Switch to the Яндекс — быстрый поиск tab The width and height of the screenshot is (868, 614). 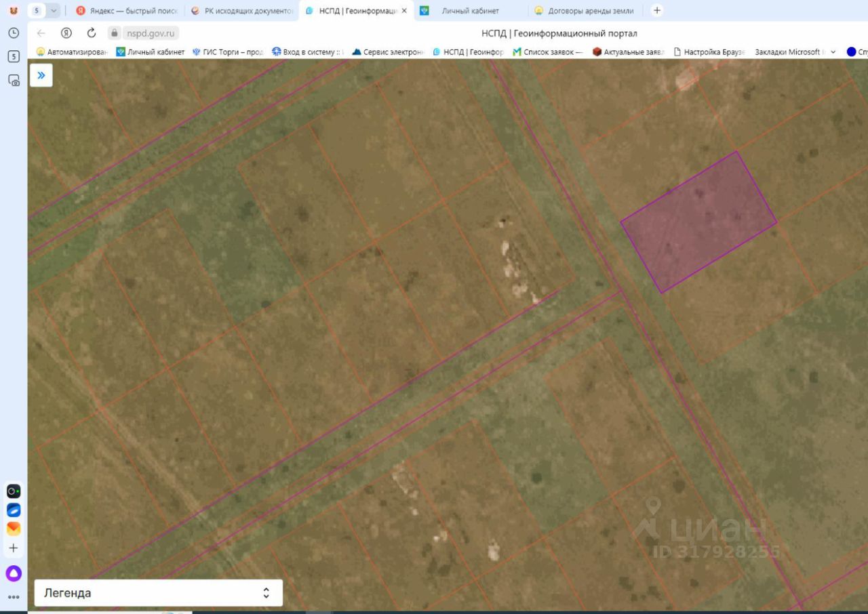[x=127, y=11]
